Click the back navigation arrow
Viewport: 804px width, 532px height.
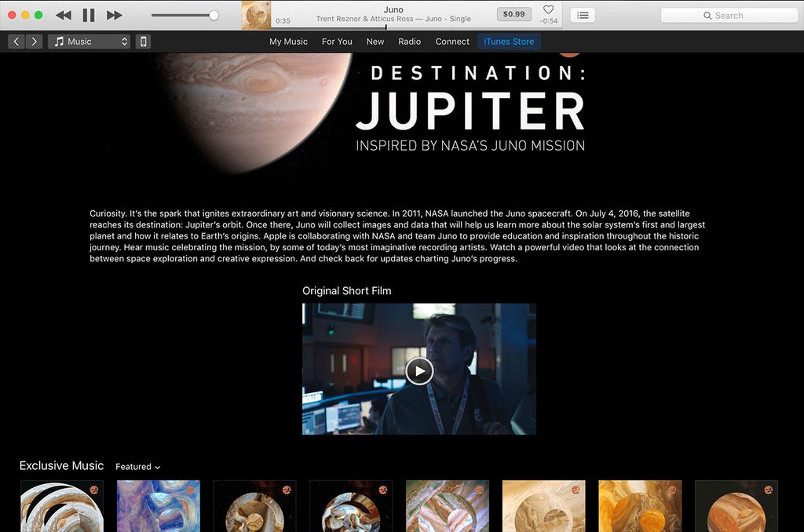tap(16, 42)
